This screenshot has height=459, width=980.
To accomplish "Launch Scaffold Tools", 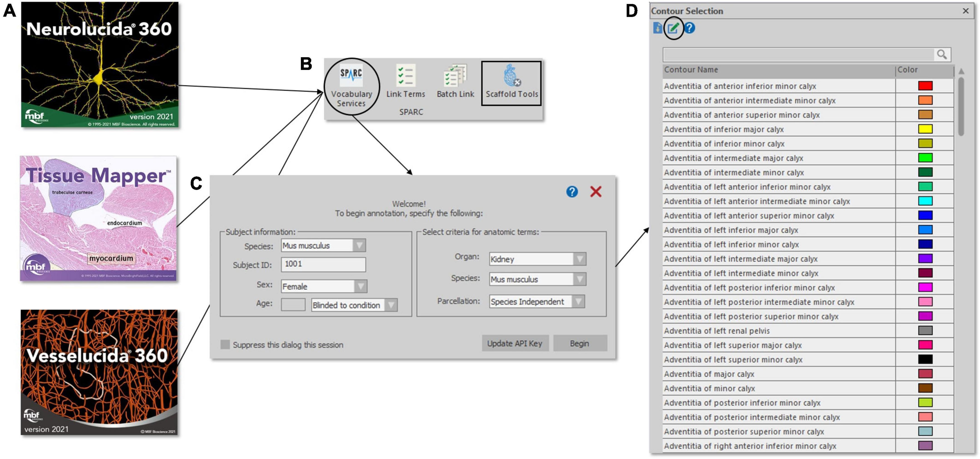I will coord(512,83).
